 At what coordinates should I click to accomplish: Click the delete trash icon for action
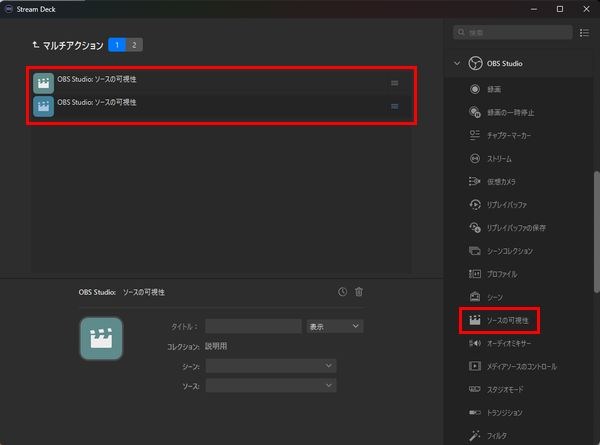[x=359, y=292]
